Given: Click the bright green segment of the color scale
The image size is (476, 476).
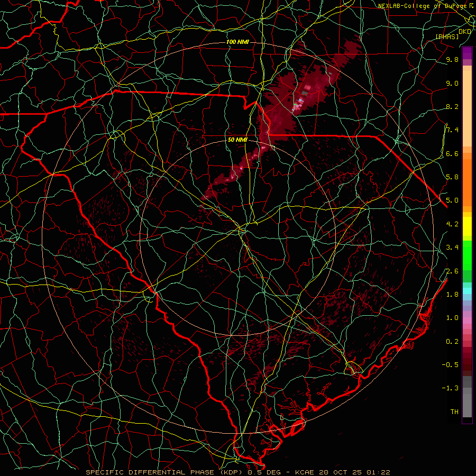Looking at the screenshot, I should pyautogui.click(x=467, y=255).
